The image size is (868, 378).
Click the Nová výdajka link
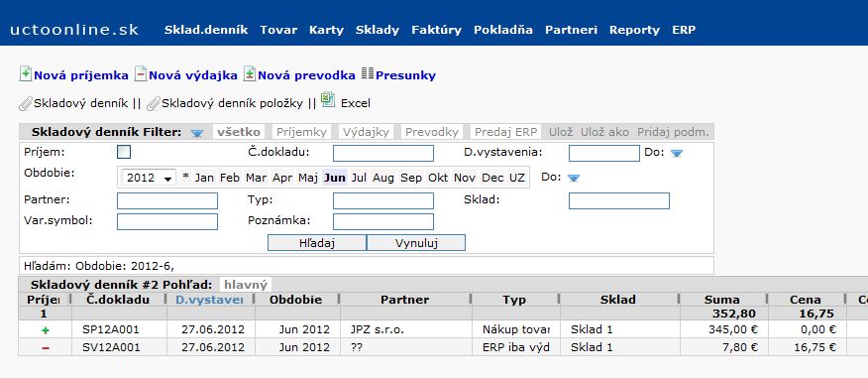pos(193,75)
